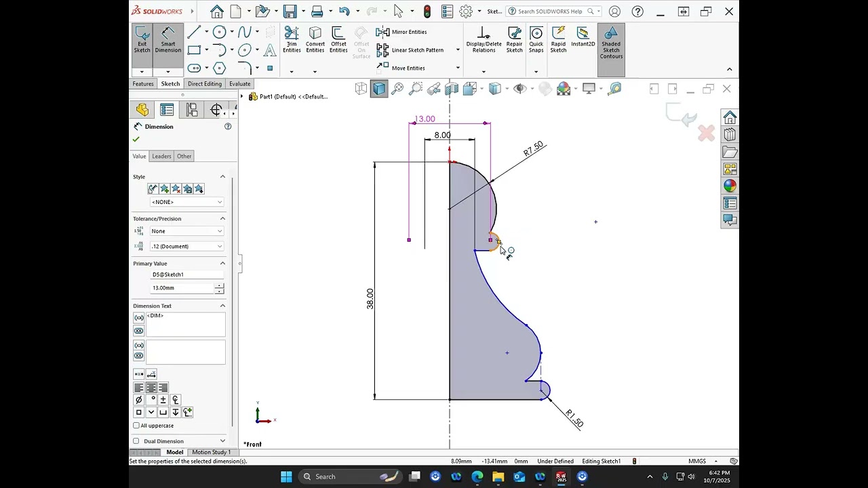Viewport: 868px width, 488px height.
Task: Click Linear Sketch Pattern
Action: coord(410,50)
